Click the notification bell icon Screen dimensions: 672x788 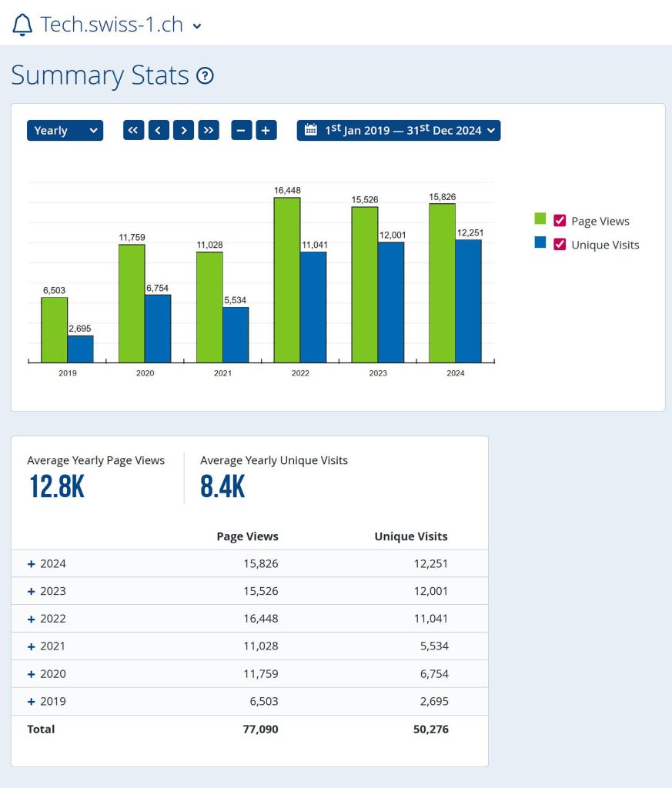click(23, 25)
